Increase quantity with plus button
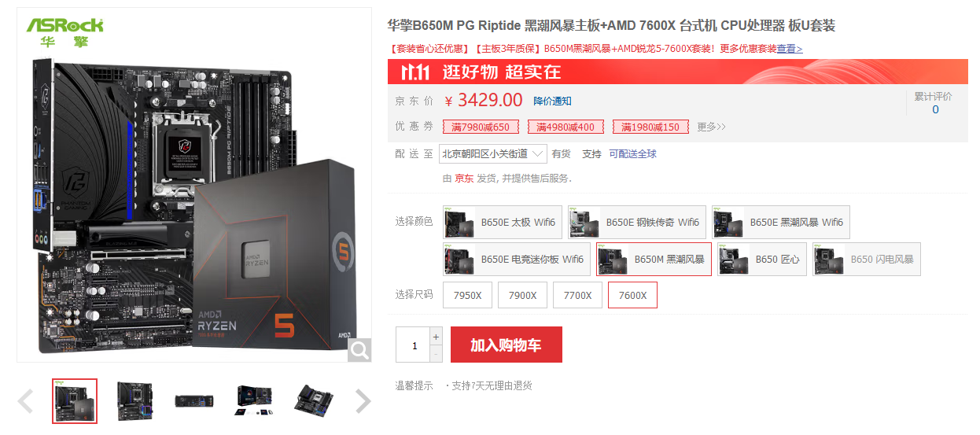This screenshot has width=980, height=435. (437, 337)
